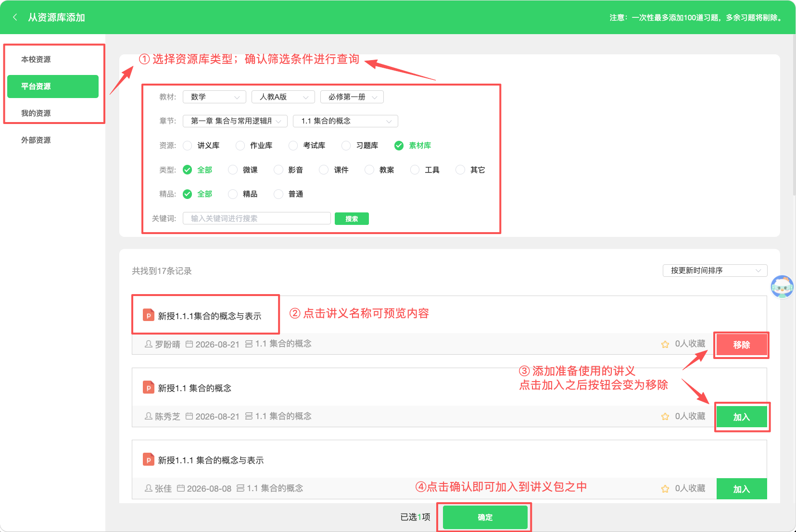This screenshot has height=532, width=796.
Task: Click the PPT file icon of 新授1.1 集合的概念
Action: [149, 387]
